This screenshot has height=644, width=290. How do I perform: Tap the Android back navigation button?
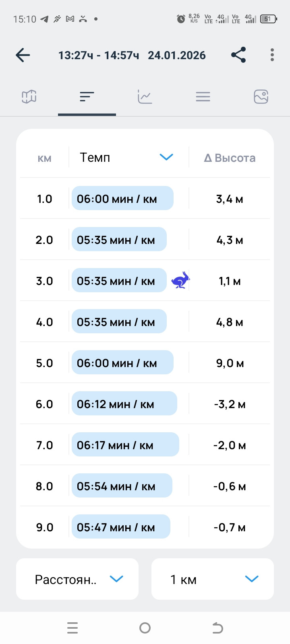click(x=217, y=628)
